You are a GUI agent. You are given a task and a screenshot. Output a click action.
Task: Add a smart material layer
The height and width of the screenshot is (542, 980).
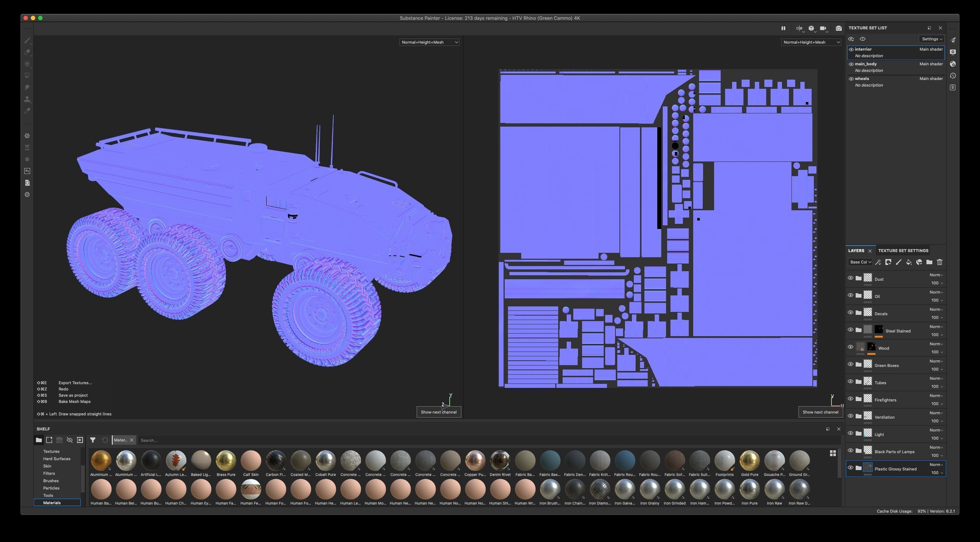point(919,262)
